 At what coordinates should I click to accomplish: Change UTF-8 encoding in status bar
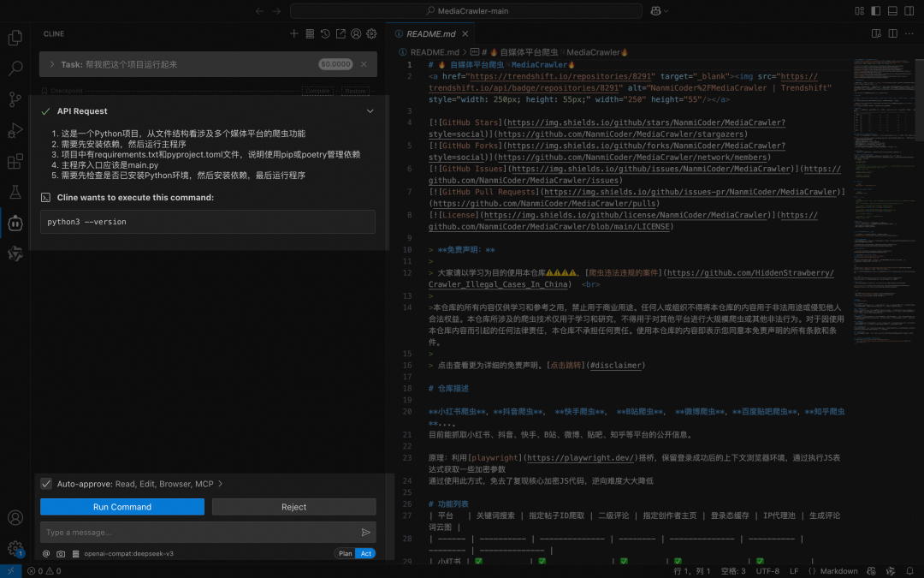tap(767, 571)
